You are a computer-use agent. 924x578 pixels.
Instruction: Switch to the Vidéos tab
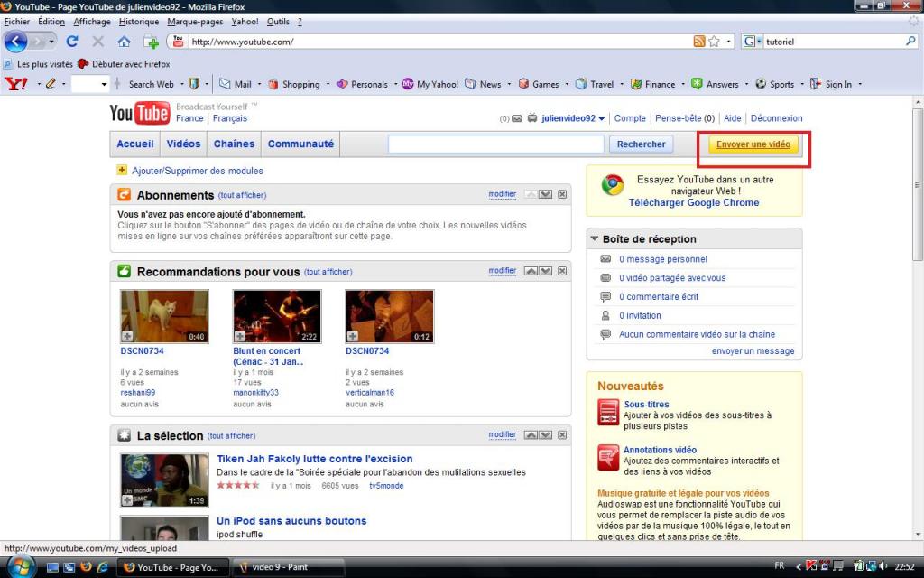pyautogui.click(x=183, y=144)
